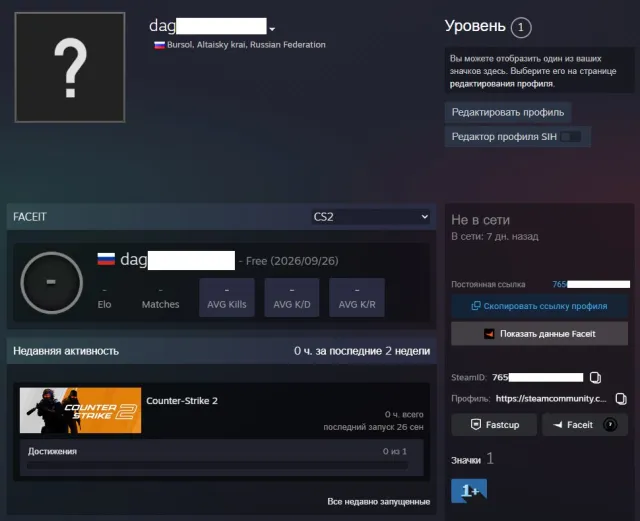640x521 pixels.
Task: Copy the SteamID with its copy icon
Action: click(596, 378)
